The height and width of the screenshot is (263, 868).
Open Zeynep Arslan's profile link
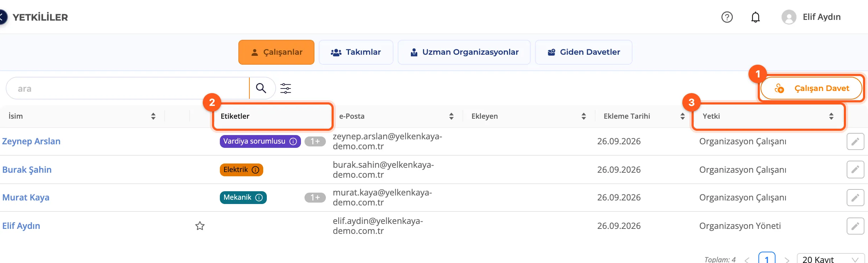[x=31, y=141]
